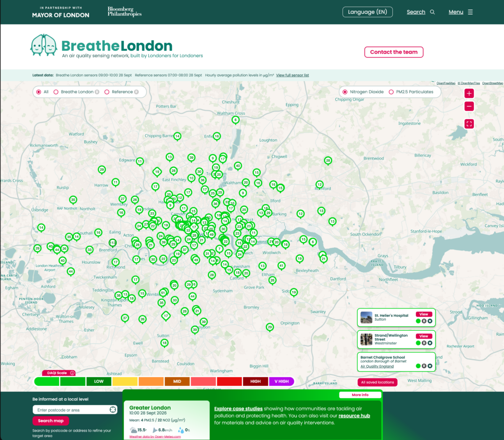
Task: Open the View full sensor list link
Action: tap(292, 75)
